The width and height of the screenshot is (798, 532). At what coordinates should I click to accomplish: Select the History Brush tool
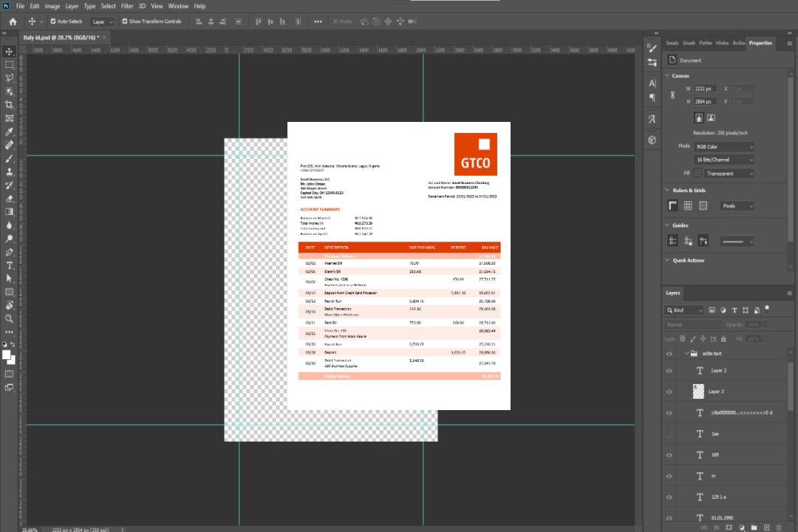tap(9, 185)
